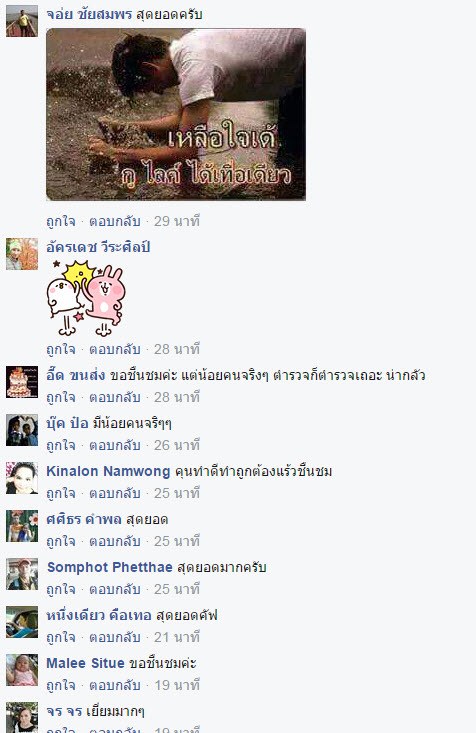The height and width of the screenshot is (733, 476).
Task: Click the bunny high-five sticker
Action: [x=86, y=298]
